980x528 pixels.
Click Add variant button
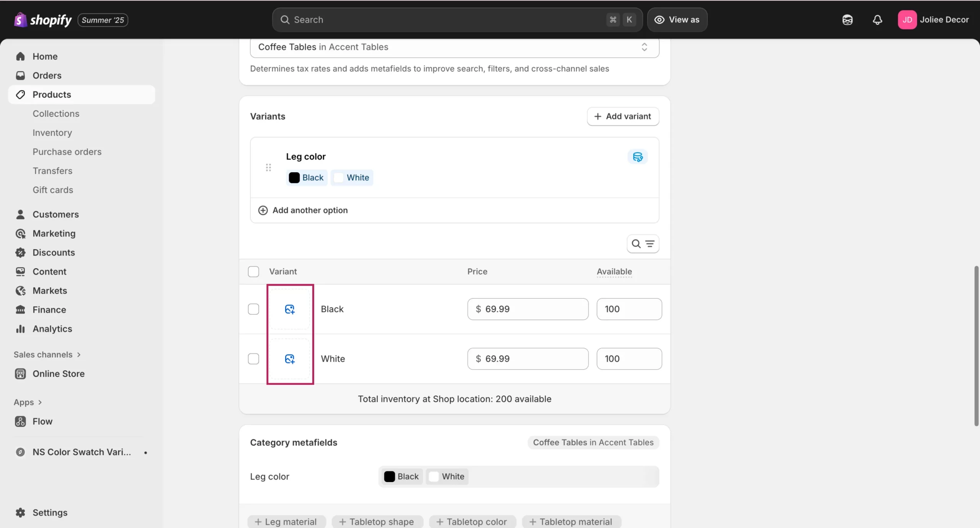point(623,116)
